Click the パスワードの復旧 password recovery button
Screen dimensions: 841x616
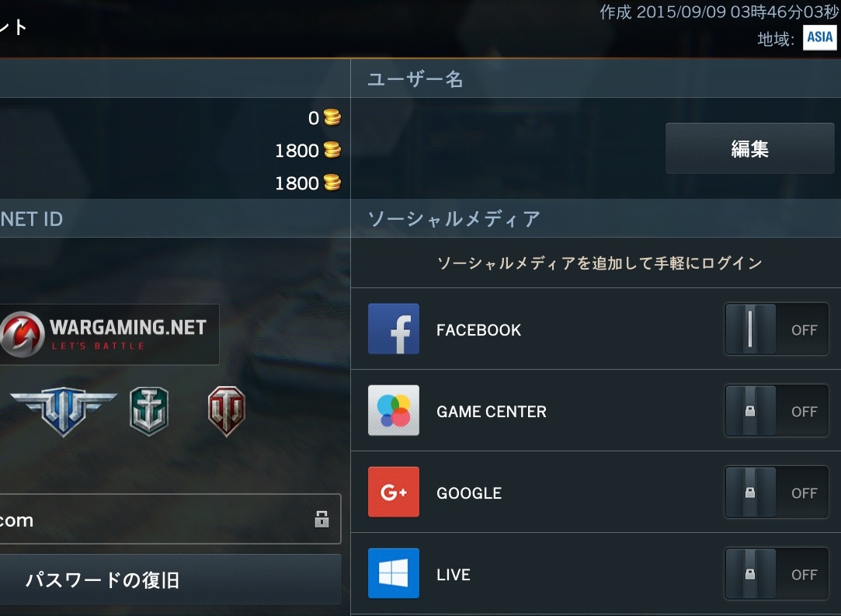click(171, 579)
